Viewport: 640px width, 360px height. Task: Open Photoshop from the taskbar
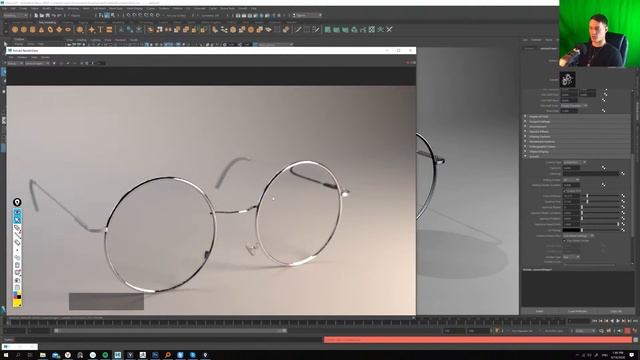click(x=155, y=355)
